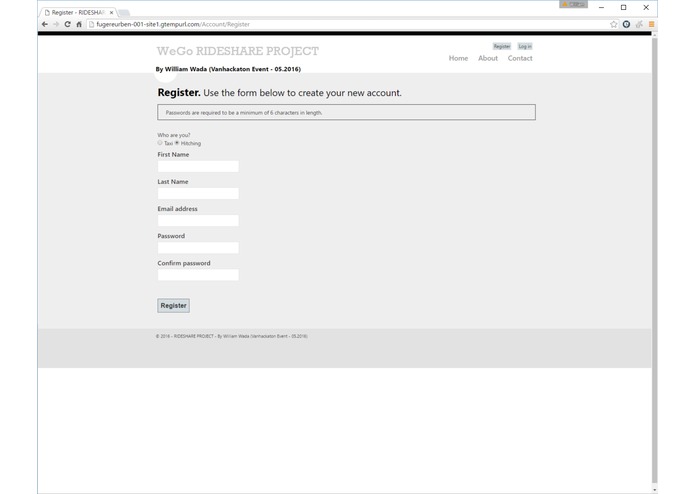Screen dimensions: 695x494
Task: Maximize the browser window
Action: pos(624,8)
